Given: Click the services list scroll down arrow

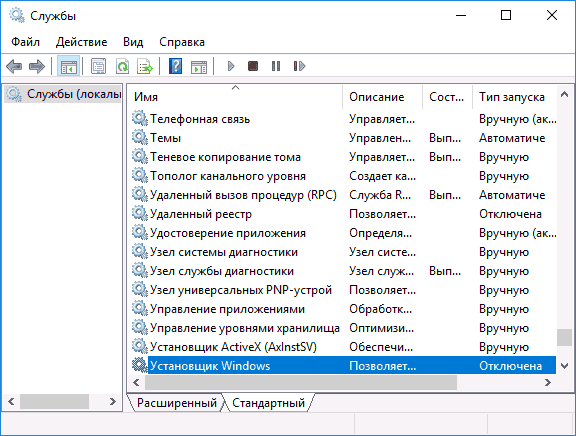Looking at the screenshot, I should click(565, 366).
